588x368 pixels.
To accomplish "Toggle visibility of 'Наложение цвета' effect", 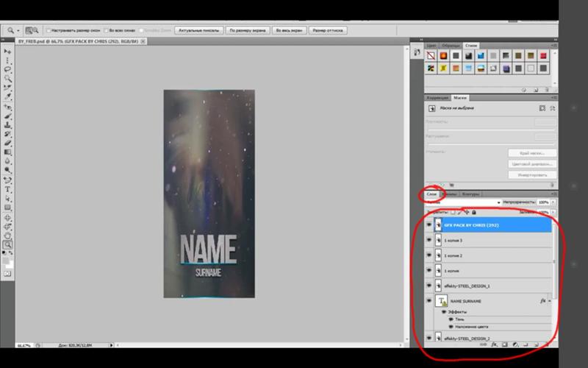I will pos(451,327).
